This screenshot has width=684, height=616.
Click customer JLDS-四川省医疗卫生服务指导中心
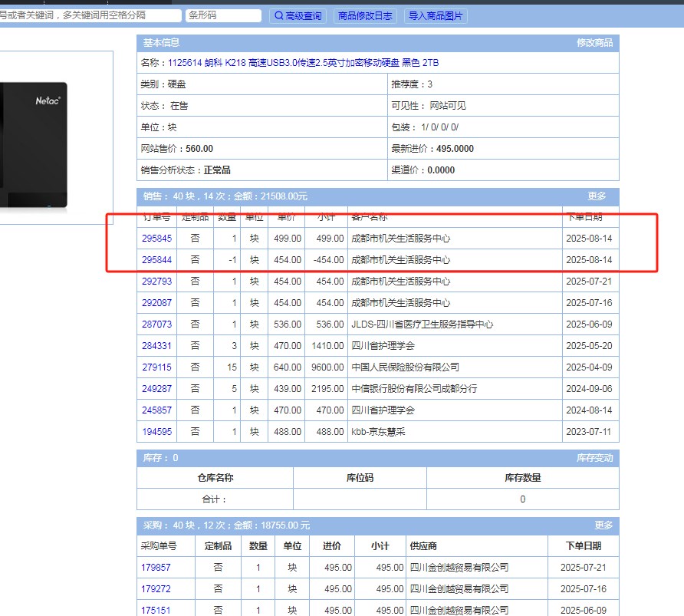tap(423, 324)
